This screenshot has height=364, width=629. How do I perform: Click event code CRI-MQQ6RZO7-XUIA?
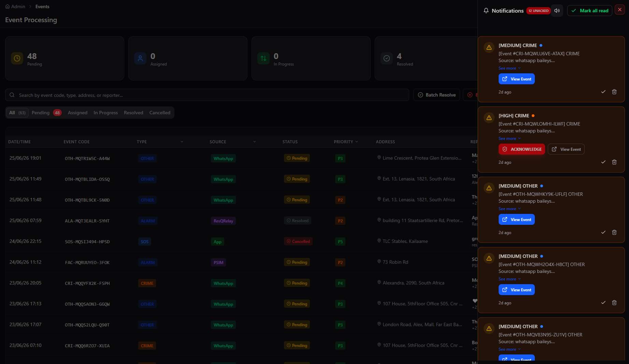[x=87, y=346]
